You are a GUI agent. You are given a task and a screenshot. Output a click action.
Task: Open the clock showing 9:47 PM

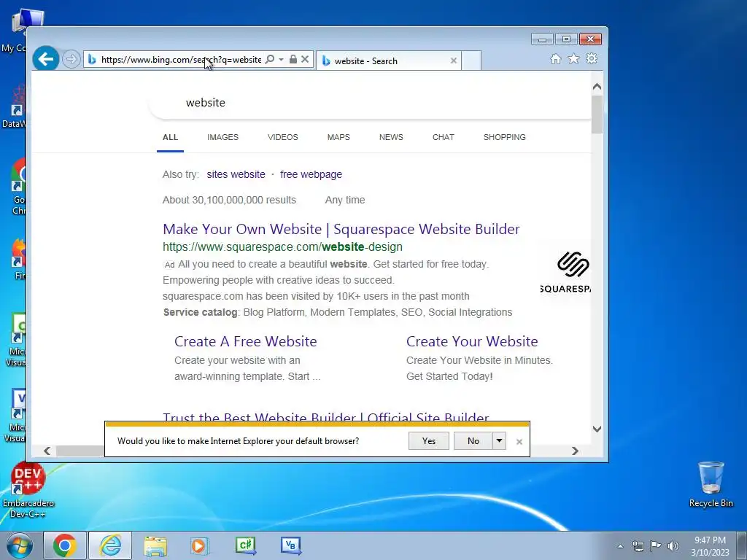pos(710,546)
